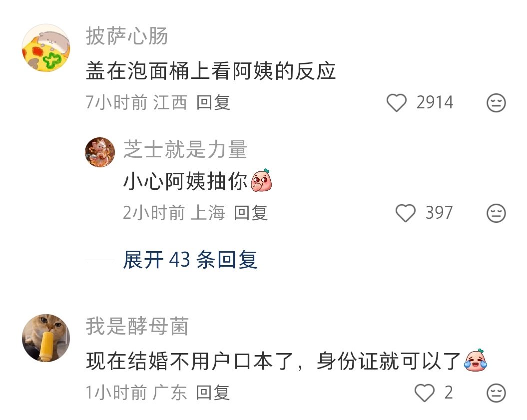Open the profile name 披萨心肠
This screenshot has width=527, height=420.
click(x=127, y=36)
